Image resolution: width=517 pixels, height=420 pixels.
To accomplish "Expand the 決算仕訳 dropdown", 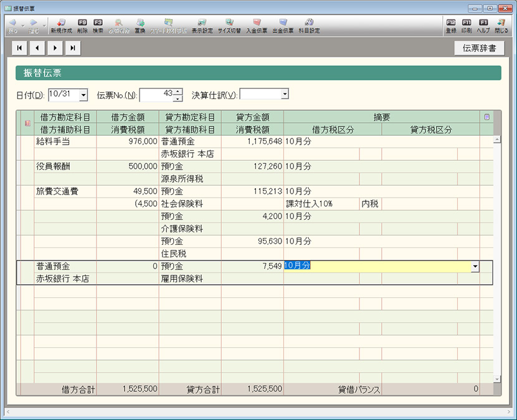I will [285, 94].
